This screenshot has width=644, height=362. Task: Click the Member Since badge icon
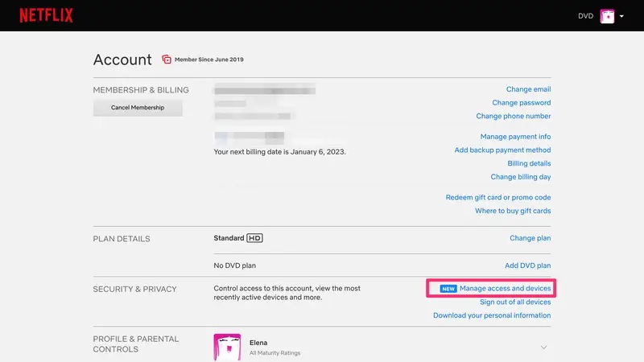[x=167, y=59]
